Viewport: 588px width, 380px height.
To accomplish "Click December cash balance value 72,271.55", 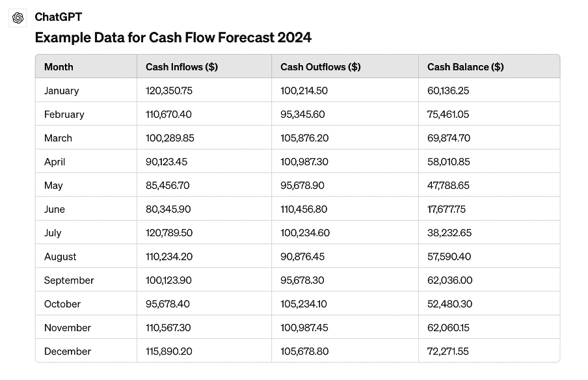I will pos(448,351).
